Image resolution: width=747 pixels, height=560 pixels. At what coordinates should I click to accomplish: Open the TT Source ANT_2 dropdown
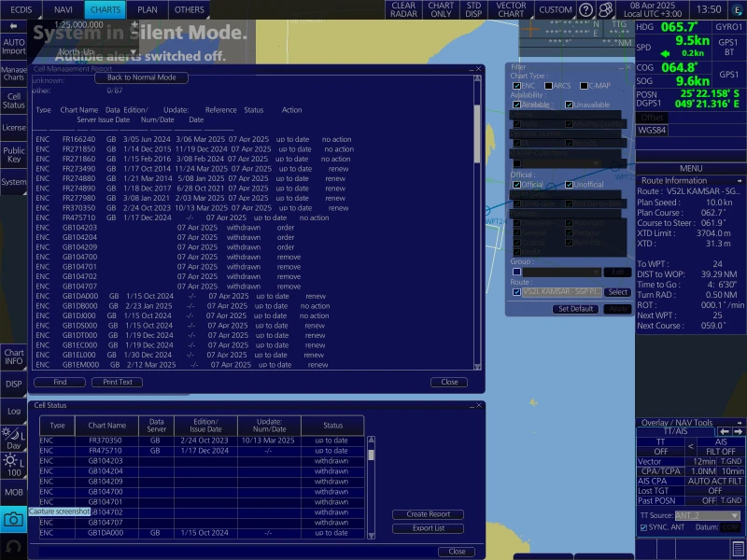(x=707, y=516)
